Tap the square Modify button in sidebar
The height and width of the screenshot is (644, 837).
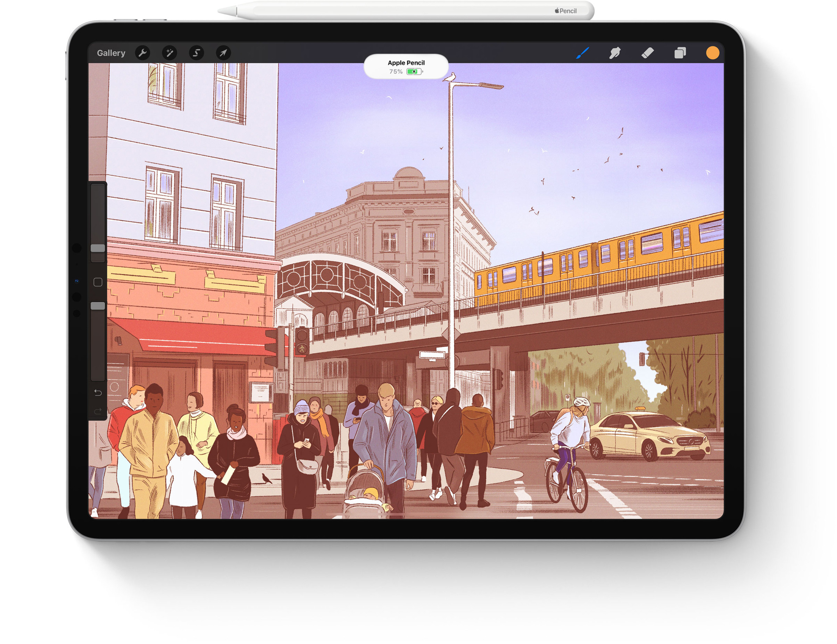pos(98,282)
